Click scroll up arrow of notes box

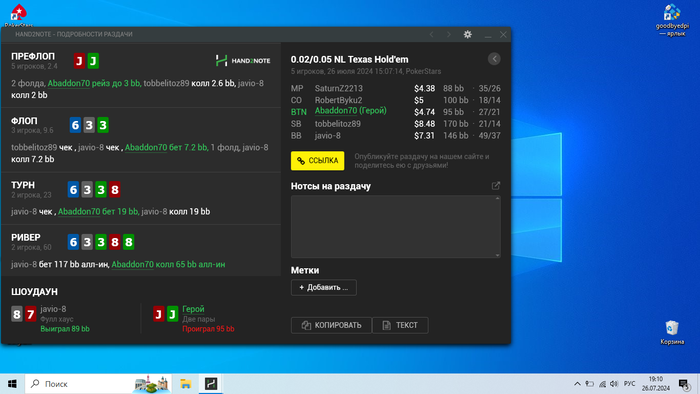[497, 199]
